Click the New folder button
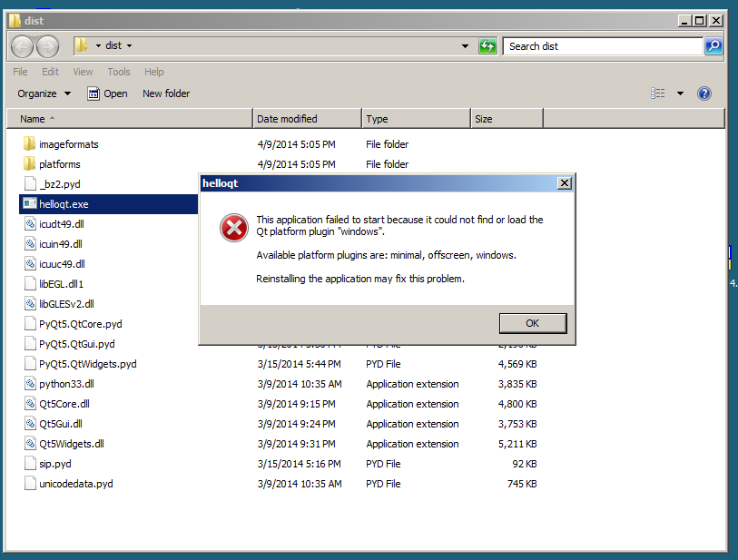The image size is (738, 560). [x=166, y=93]
